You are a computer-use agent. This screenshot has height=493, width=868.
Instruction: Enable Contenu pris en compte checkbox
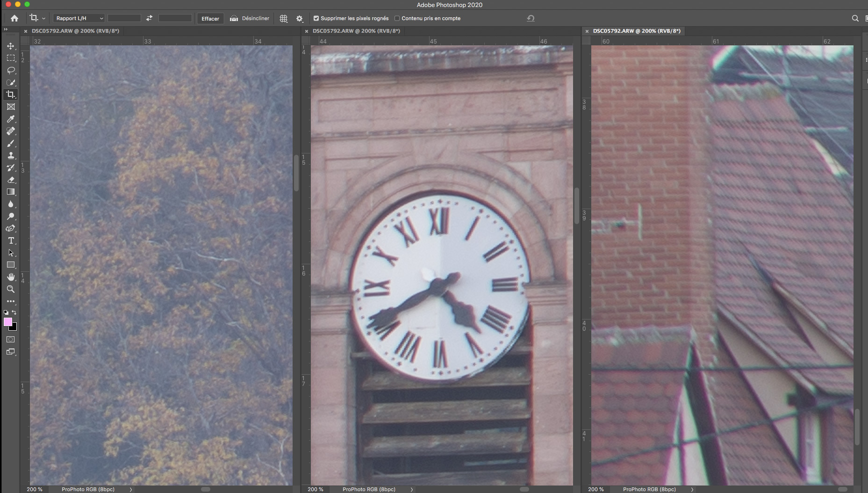click(397, 18)
